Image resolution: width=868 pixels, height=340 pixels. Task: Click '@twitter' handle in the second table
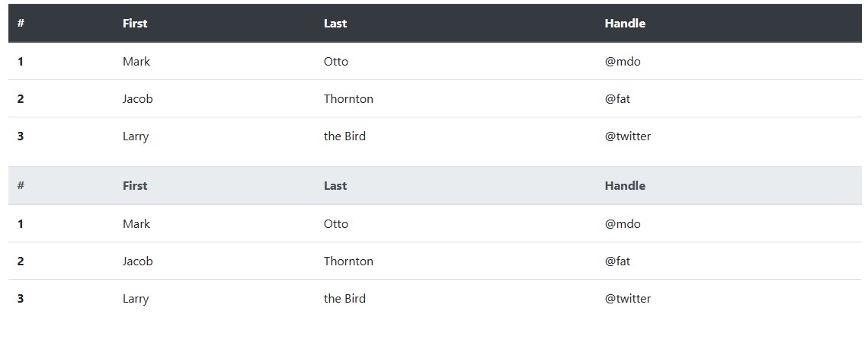pyautogui.click(x=628, y=299)
